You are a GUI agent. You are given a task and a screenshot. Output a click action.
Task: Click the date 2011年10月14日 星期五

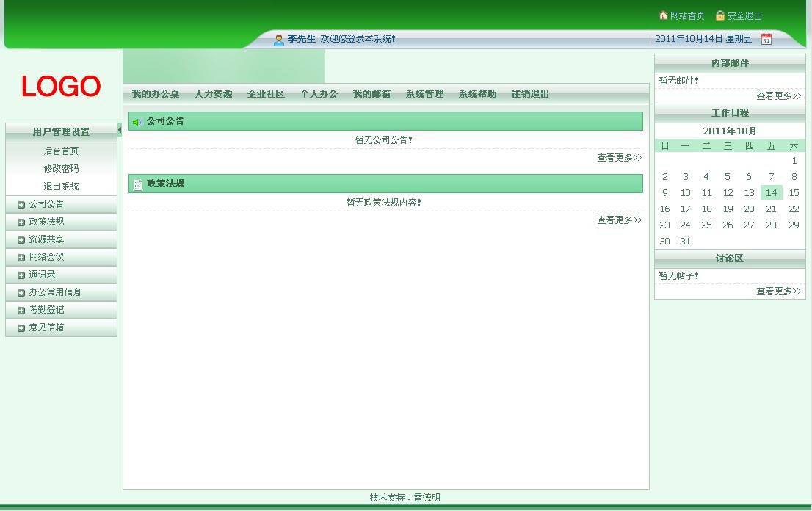[x=703, y=39]
